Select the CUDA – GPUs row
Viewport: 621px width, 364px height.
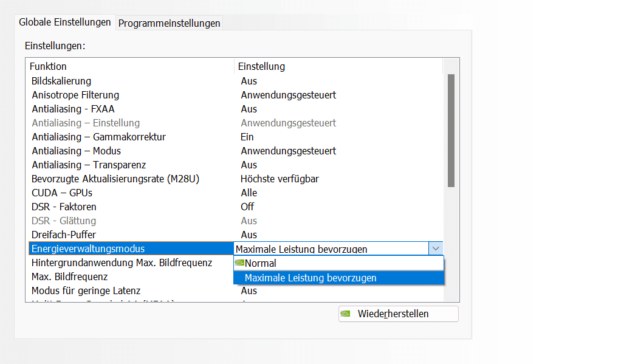[x=235, y=193]
